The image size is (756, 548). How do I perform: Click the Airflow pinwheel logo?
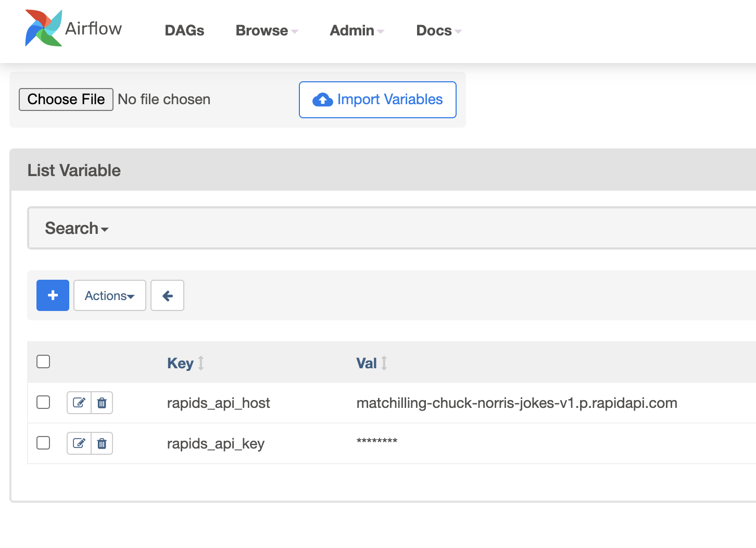tap(43, 28)
